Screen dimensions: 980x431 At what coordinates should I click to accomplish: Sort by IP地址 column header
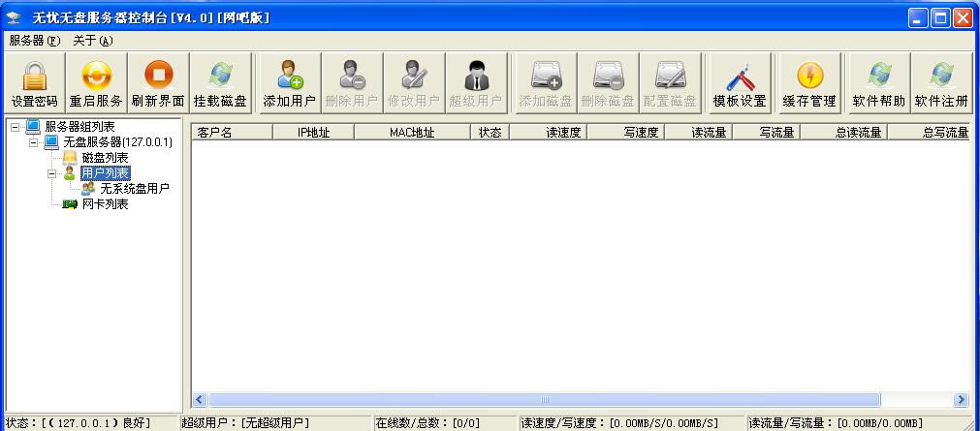(313, 132)
